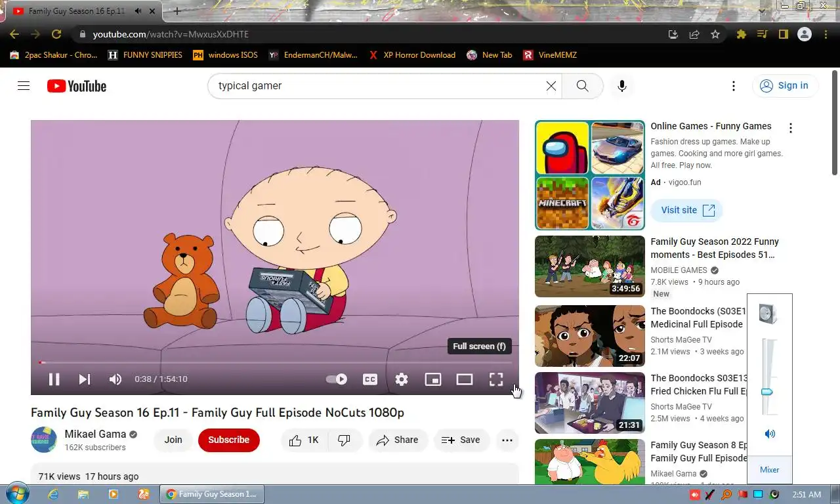The width and height of the screenshot is (840, 504).
Task: Toggle theater mode view
Action: 465,379
